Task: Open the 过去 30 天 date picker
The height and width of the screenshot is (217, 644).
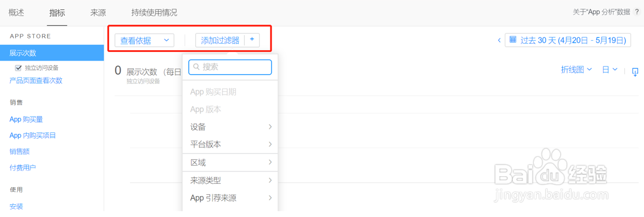Action: [x=568, y=40]
